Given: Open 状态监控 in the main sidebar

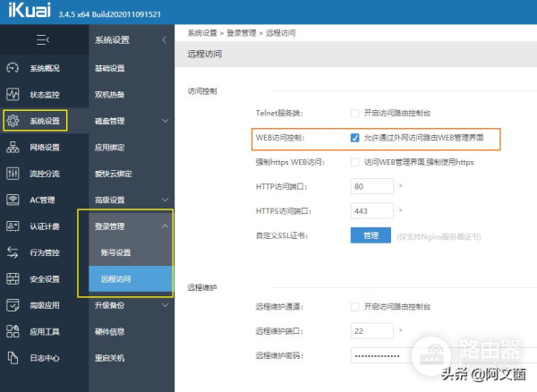Looking at the screenshot, I should (45, 95).
